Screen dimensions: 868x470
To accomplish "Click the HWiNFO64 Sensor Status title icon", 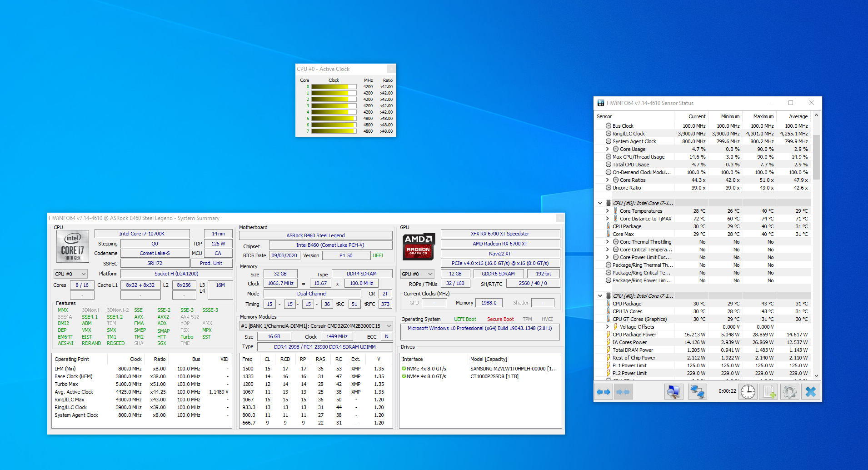I will [x=601, y=103].
